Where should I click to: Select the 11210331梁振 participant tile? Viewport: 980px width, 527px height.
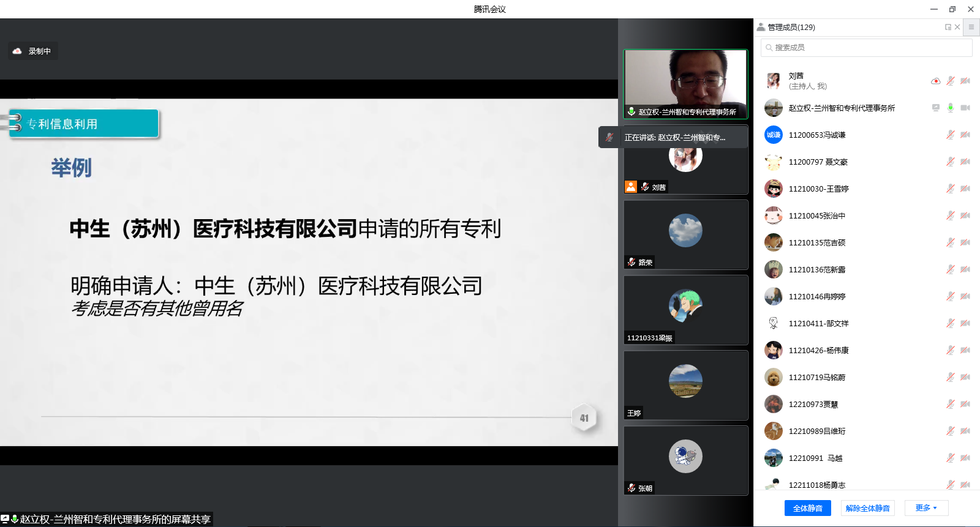685,309
